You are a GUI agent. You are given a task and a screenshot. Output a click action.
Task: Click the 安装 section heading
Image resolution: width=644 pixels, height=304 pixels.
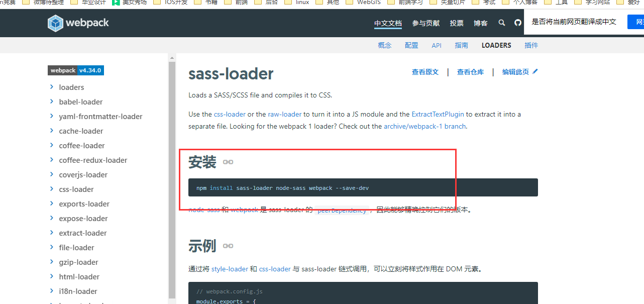tap(202, 162)
